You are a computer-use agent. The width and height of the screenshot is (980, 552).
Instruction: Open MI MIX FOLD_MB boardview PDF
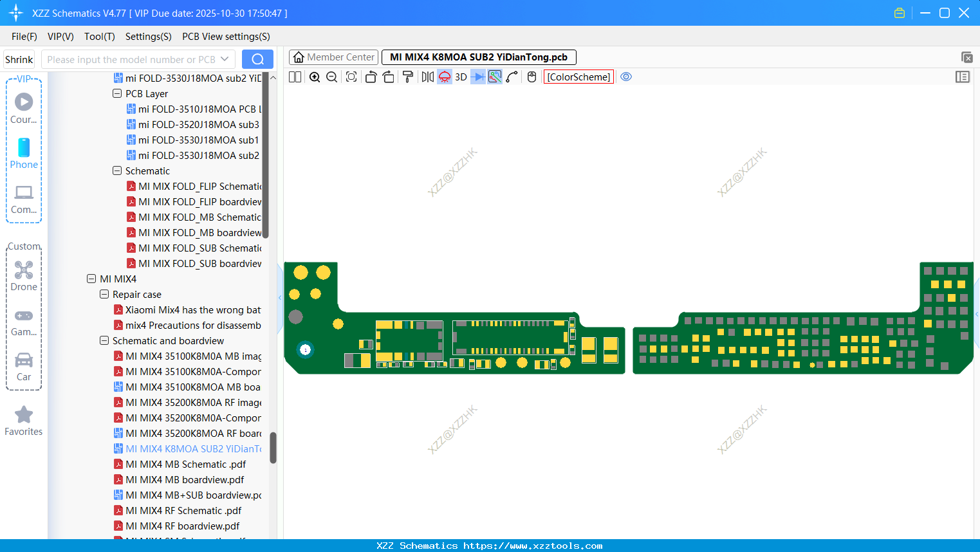194,233
